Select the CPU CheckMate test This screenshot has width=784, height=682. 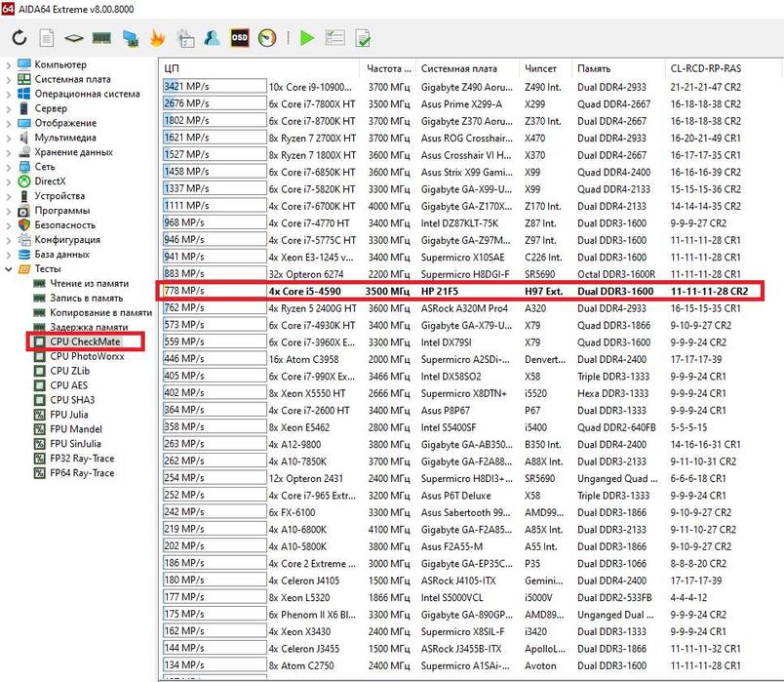coord(85,341)
